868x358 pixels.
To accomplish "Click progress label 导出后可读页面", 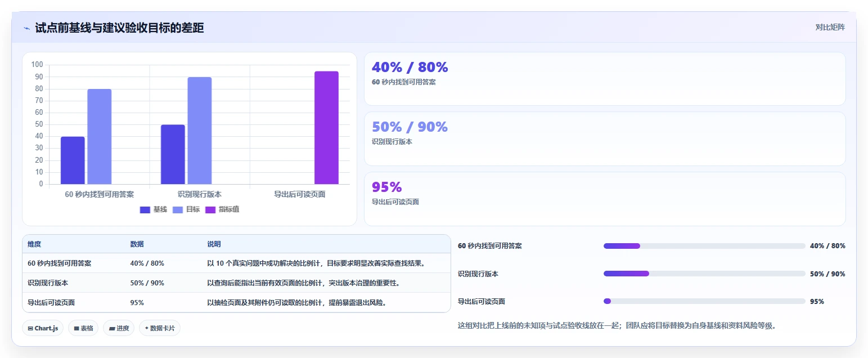I will coord(482,301).
